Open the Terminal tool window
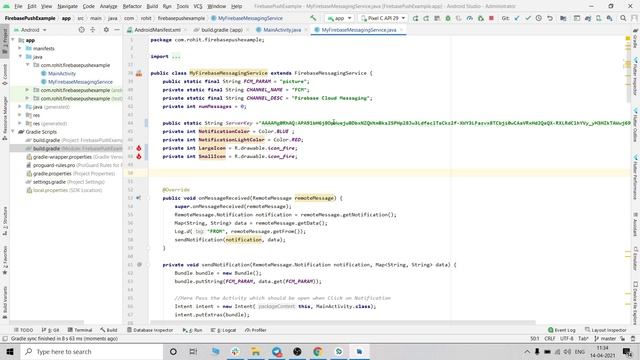The width and height of the screenshot is (640, 360). click(80, 330)
